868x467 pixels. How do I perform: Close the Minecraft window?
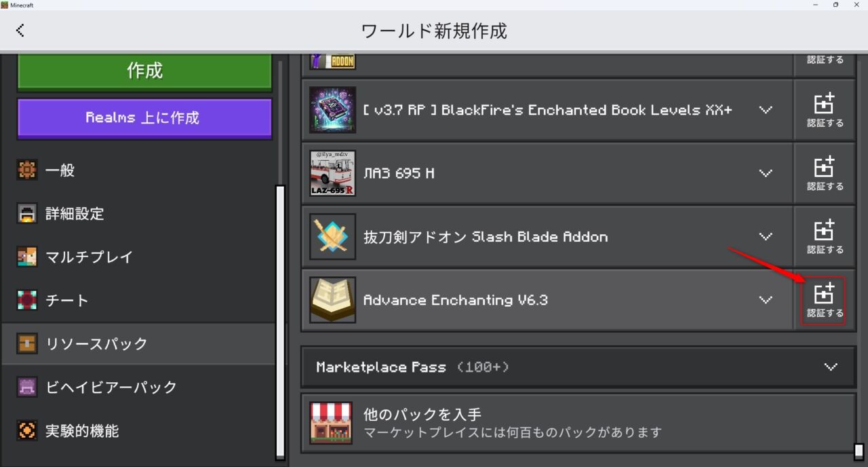856,5
